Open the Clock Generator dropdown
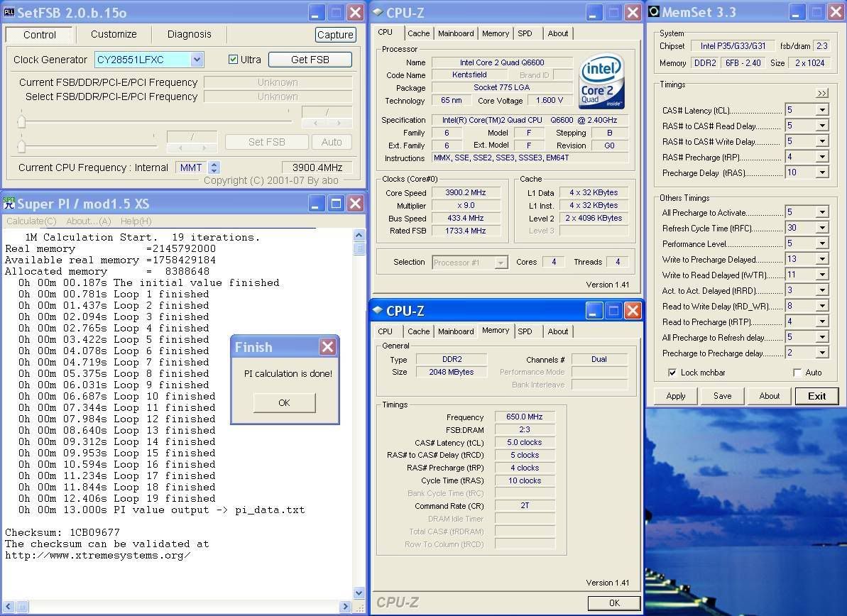Viewport: 847px width, 616px height. point(197,60)
